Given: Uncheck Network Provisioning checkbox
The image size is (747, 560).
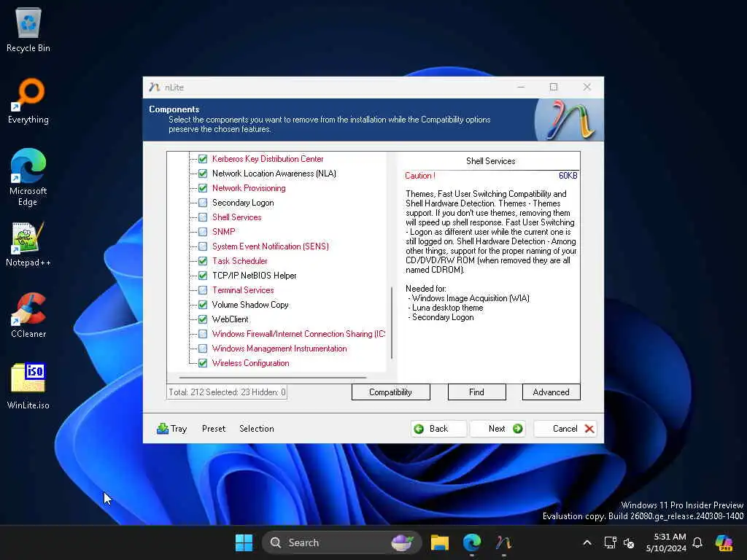Looking at the screenshot, I should click(203, 188).
